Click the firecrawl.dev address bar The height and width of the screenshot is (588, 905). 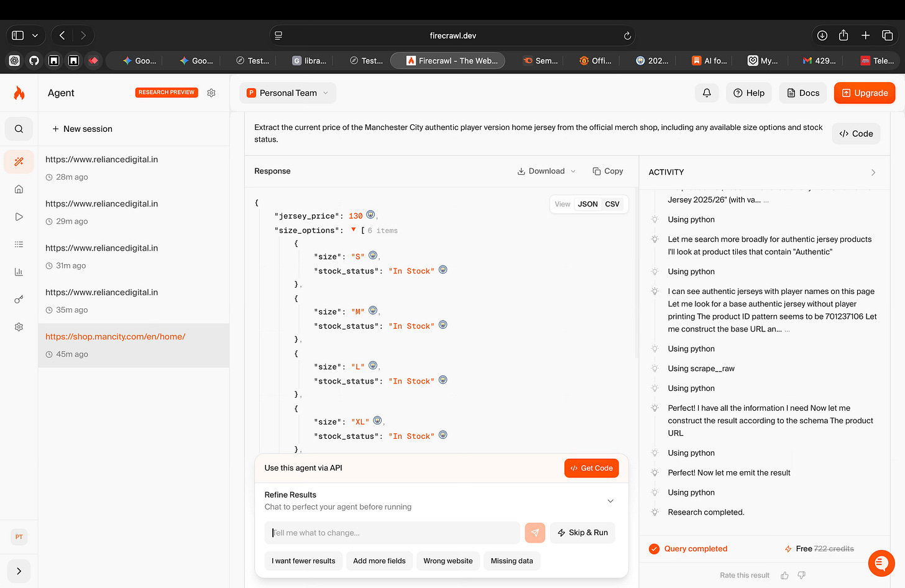pyautogui.click(x=452, y=35)
